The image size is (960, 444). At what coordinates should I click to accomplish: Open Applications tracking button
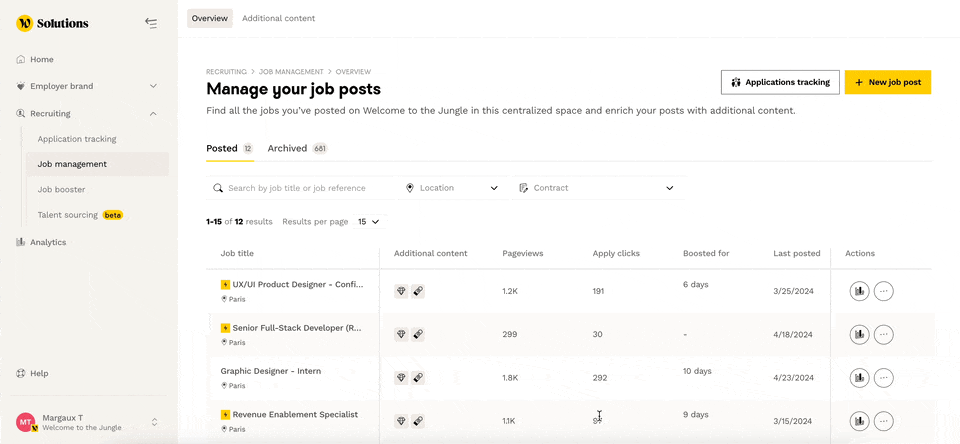[781, 82]
